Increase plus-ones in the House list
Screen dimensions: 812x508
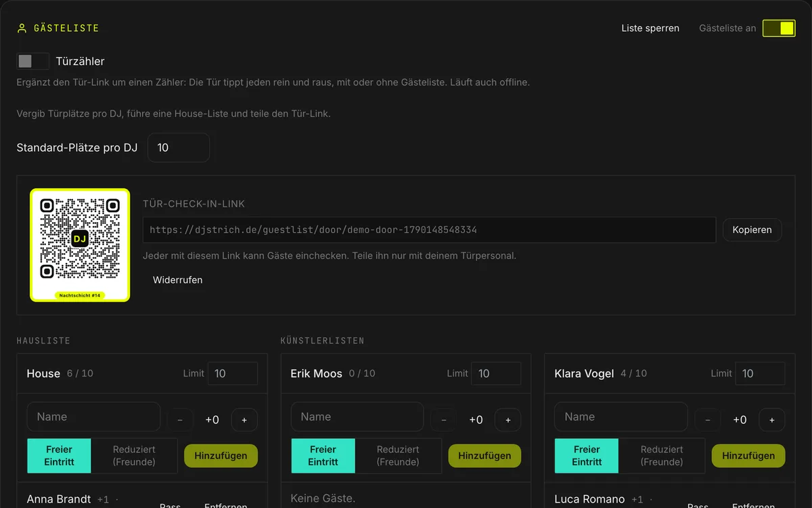click(244, 420)
